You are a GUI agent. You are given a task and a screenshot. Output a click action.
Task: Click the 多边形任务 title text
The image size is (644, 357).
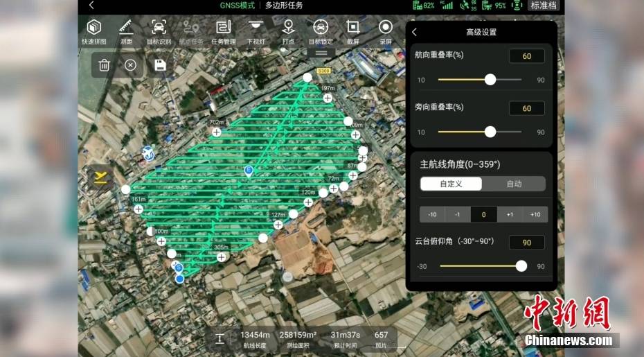[x=284, y=6]
